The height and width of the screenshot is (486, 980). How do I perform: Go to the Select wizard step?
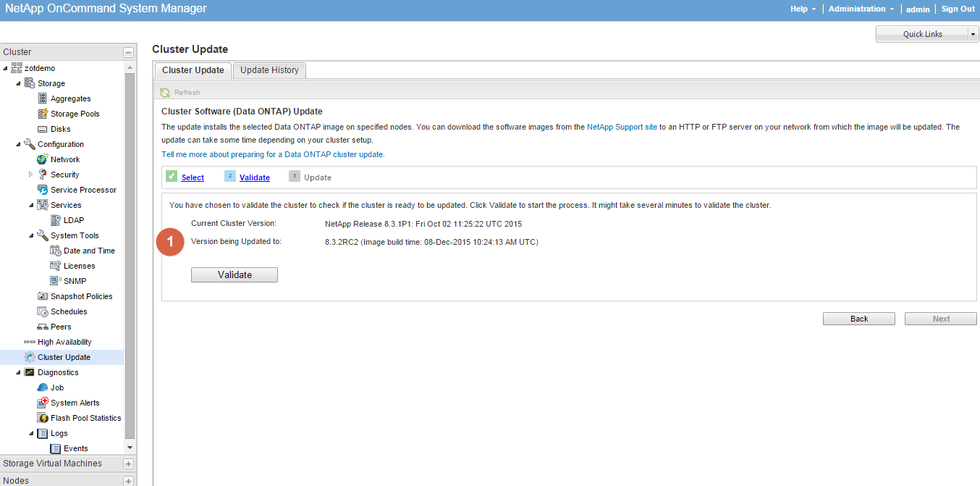tap(193, 177)
